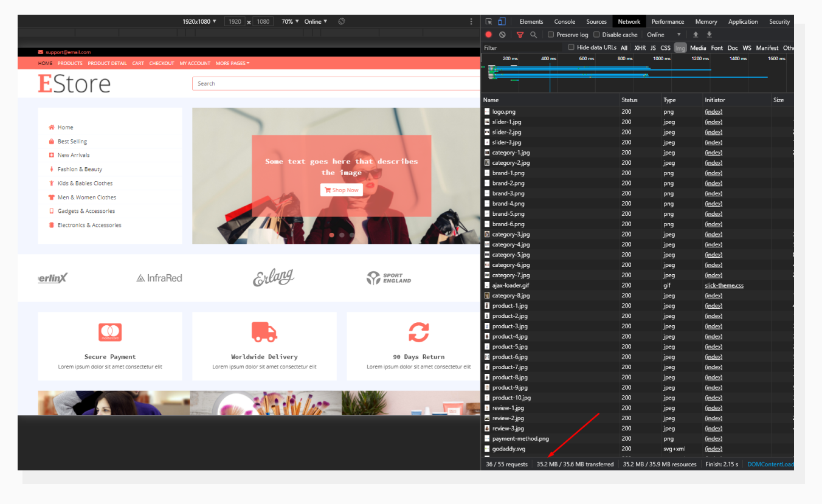Switch to the Console tab
This screenshot has width=822, height=504.
564,21
